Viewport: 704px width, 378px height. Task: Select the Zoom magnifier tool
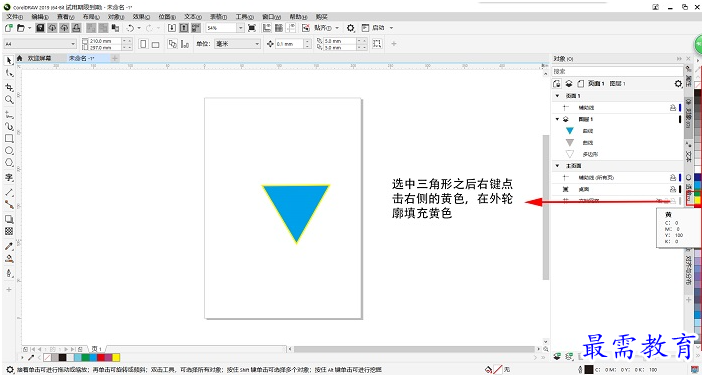pos(9,100)
